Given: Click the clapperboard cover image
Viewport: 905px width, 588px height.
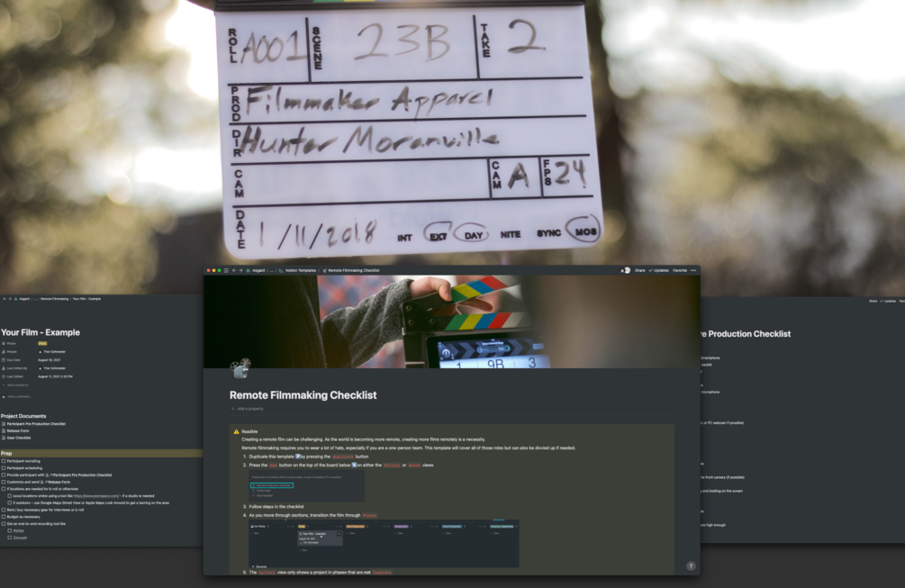Looking at the screenshot, I should coord(452,321).
